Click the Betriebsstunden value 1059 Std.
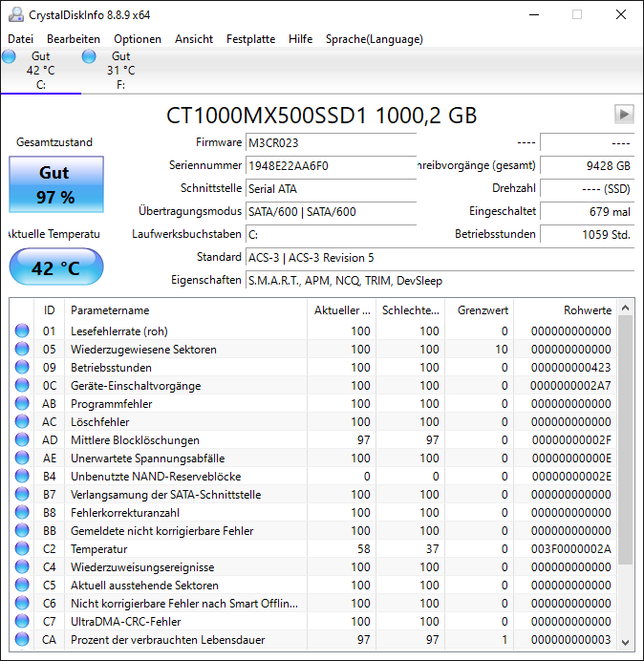The image size is (644, 661). tap(587, 234)
